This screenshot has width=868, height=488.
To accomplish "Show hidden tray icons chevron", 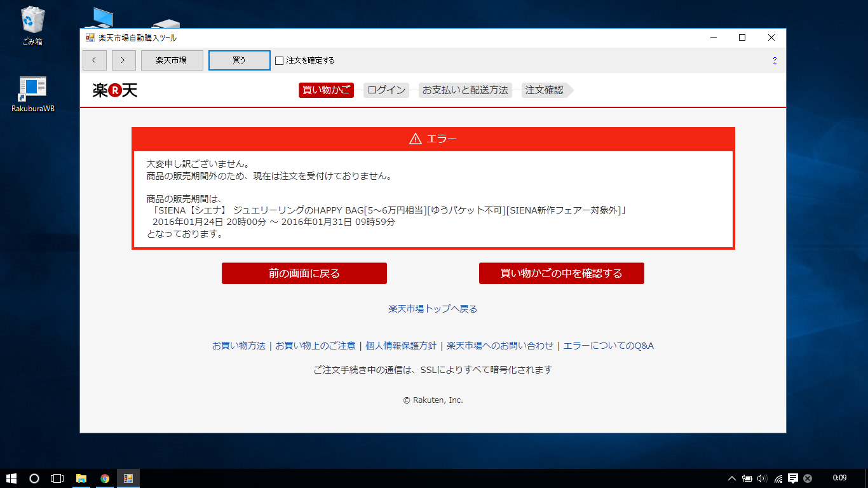I will pyautogui.click(x=732, y=478).
